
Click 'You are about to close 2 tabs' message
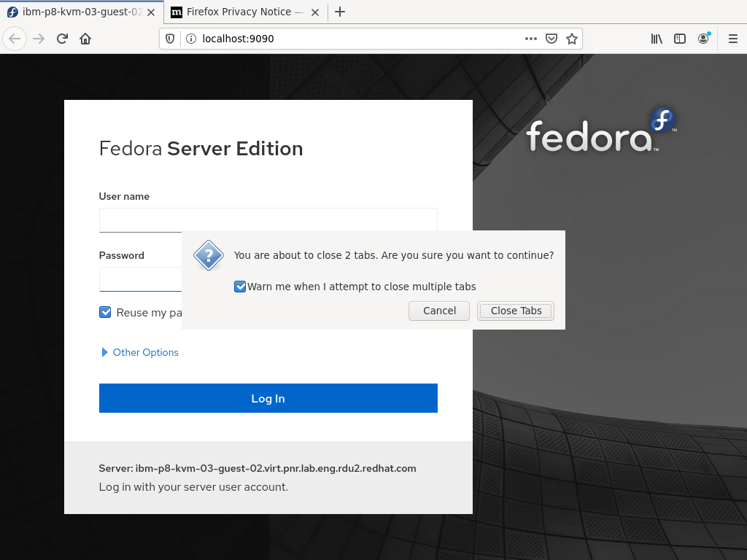394,255
